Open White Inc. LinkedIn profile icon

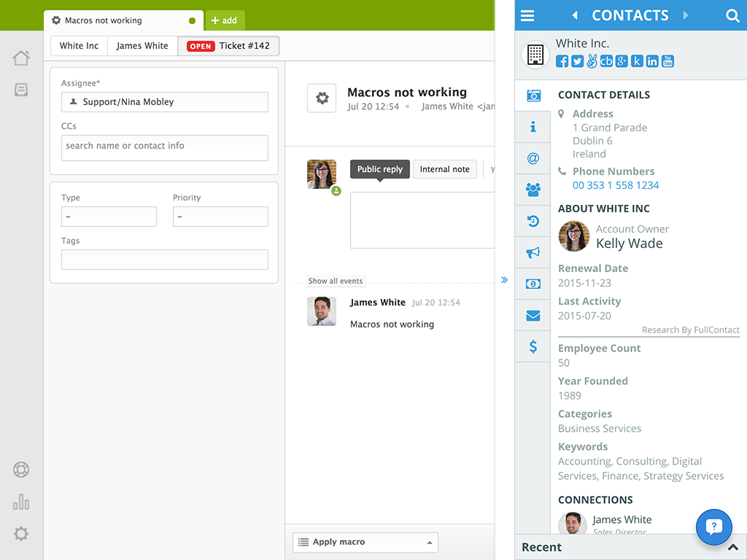652,61
